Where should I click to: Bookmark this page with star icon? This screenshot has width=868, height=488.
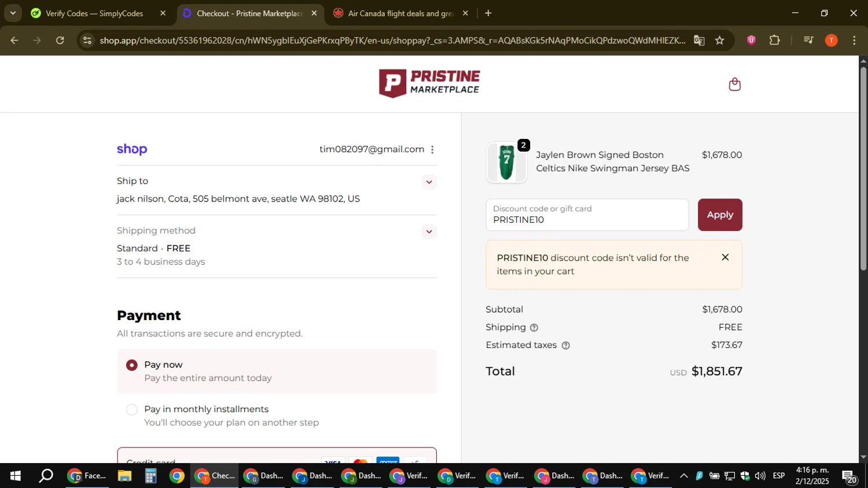pyautogui.click(x=719, y=41)
